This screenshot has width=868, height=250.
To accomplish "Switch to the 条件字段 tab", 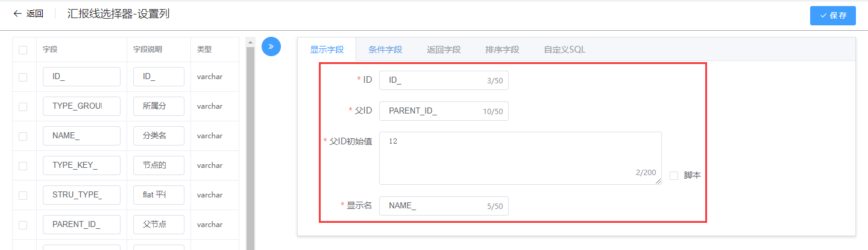I will point(385,50).
